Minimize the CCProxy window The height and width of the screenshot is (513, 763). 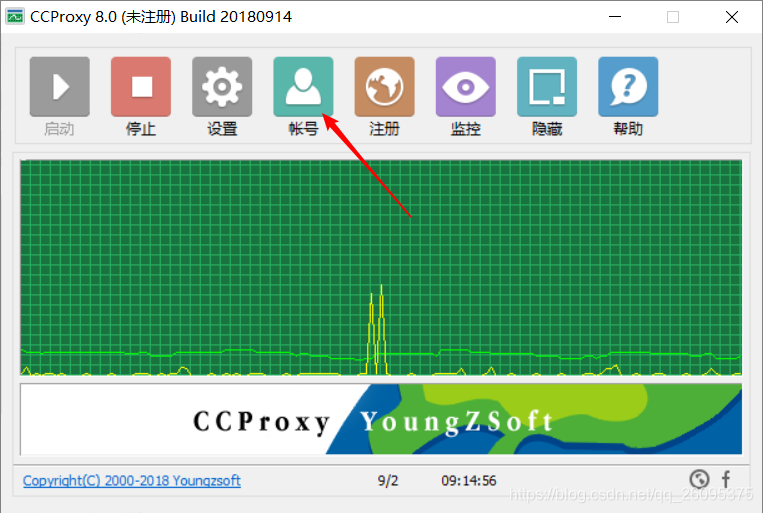click(615, 17)
